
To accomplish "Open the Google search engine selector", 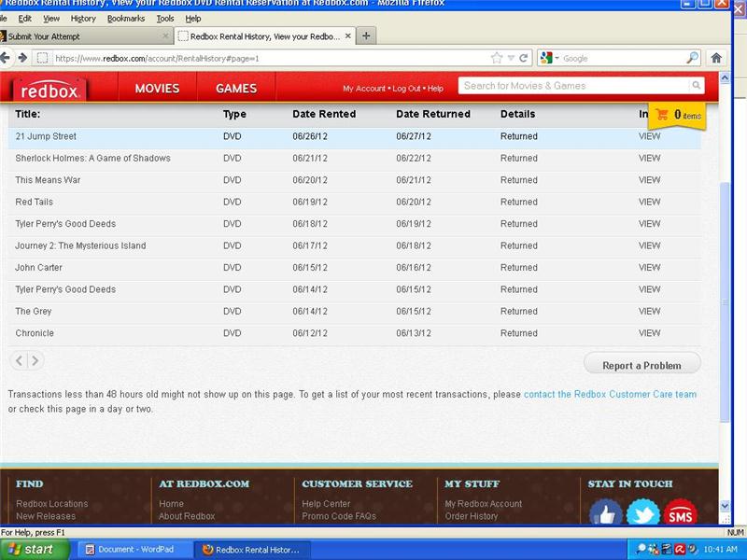I will pos(549,58).
